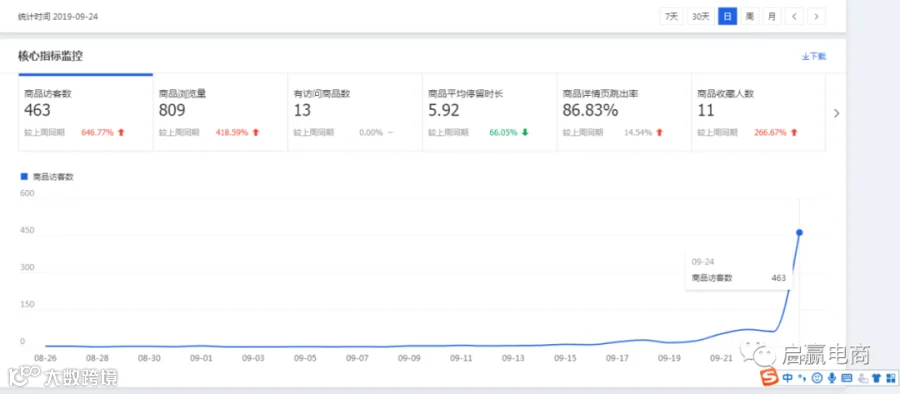Click blue 商品访客数 legend swatch
The image size is (900, 394).
click(x=24, y=176)
